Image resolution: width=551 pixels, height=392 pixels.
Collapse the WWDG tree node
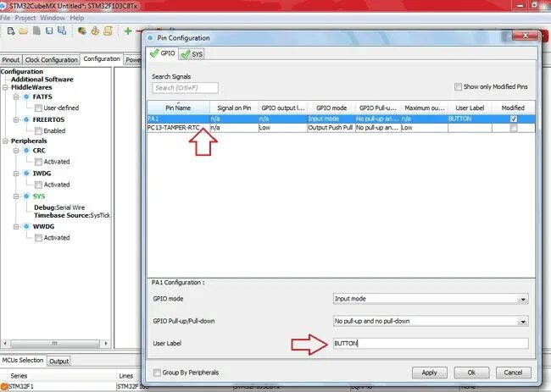(16, 227)
